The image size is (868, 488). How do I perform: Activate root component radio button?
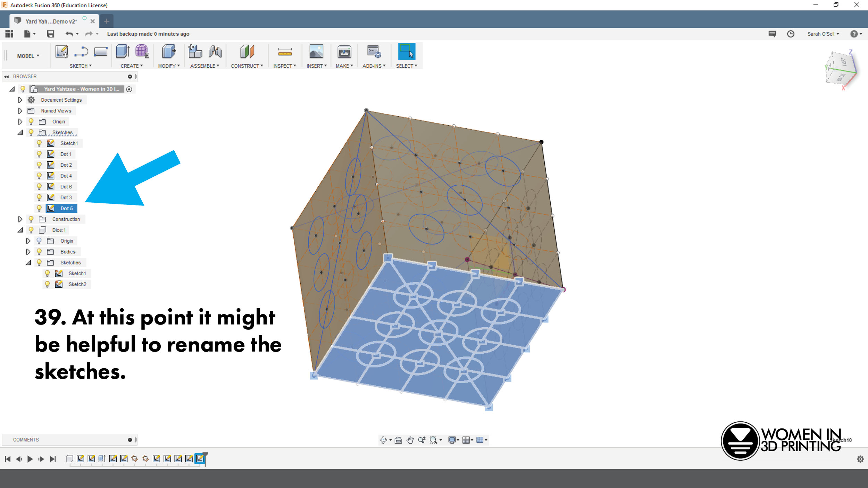pos(129,89)
